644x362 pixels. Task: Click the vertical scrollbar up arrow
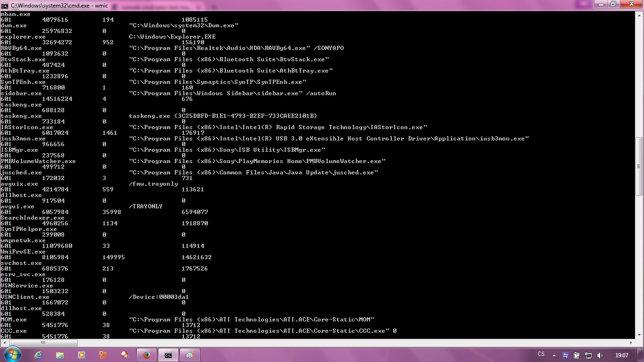[639, 15]
